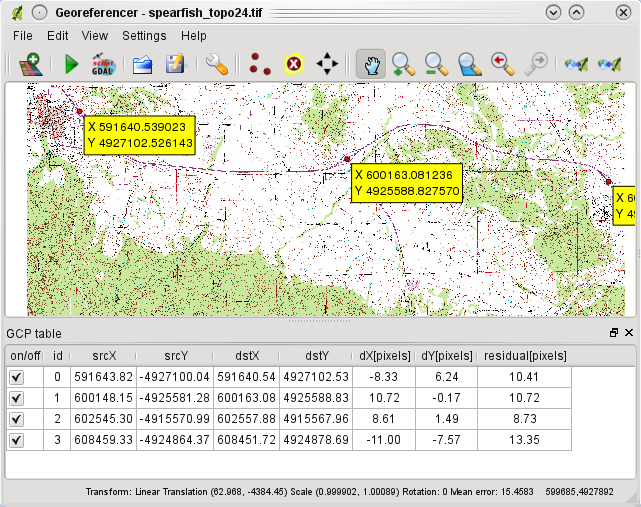
Task: Uncheck the GCP row with id 2
Action: (x=16, y=419)
